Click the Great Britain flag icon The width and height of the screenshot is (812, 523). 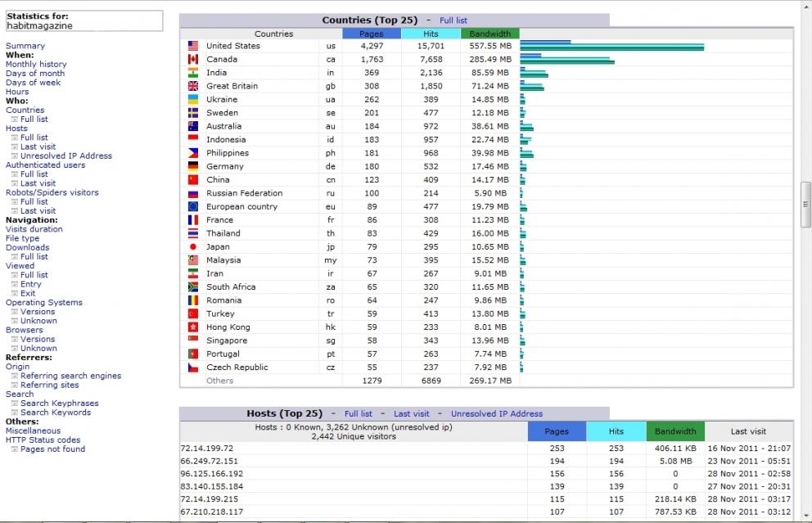[x=193, y=86]
